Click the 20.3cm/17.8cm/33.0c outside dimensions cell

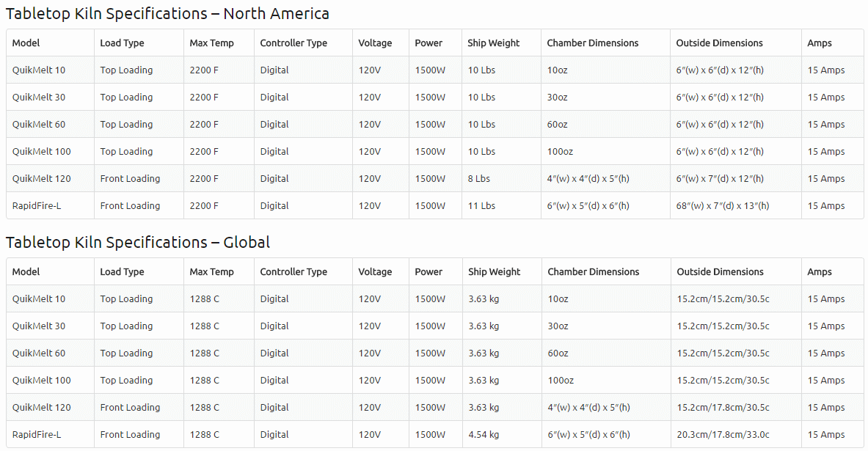tap(723, 434)
